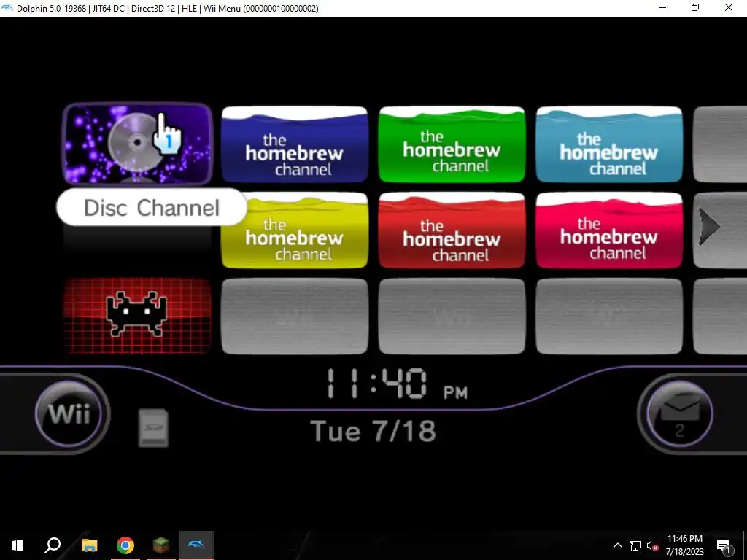Image resolution: width=747 pixels, height=560 pixels.
Task: Open the SD Card menu icon
Action: [x=153, y=427]
